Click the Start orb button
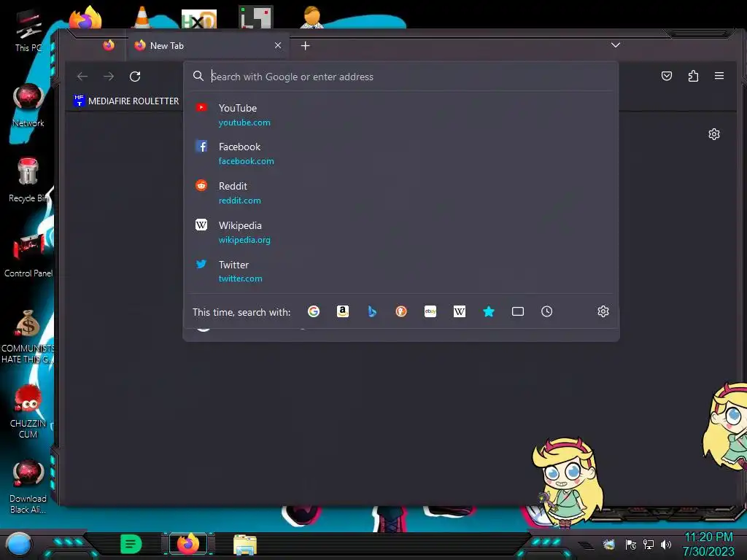 tap(19, 544)
